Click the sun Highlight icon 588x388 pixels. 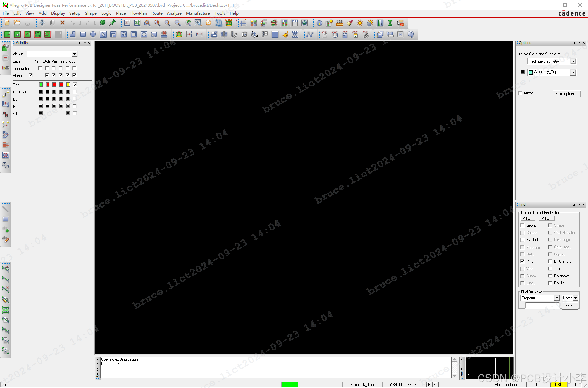click(x=360, y=23)
